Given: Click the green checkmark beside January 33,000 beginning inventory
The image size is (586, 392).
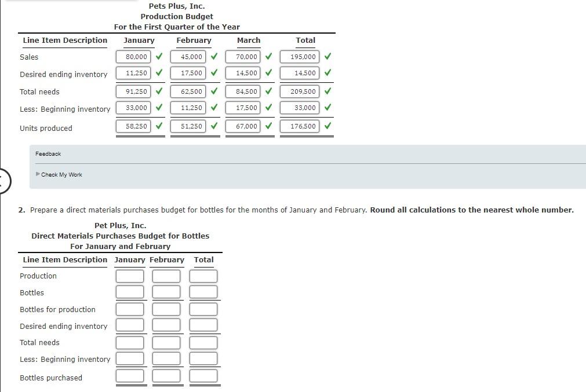Looking at the screenshot, I should pos(159,107).
